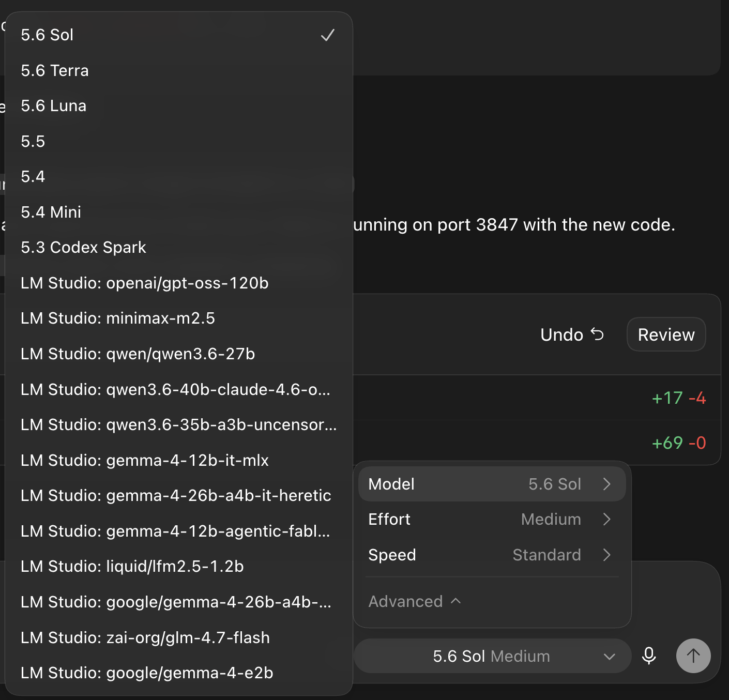729x700 pixels.
Task: Pick LM Studio google/gemma-4-26b-a4b model
Action: (178, 602)
